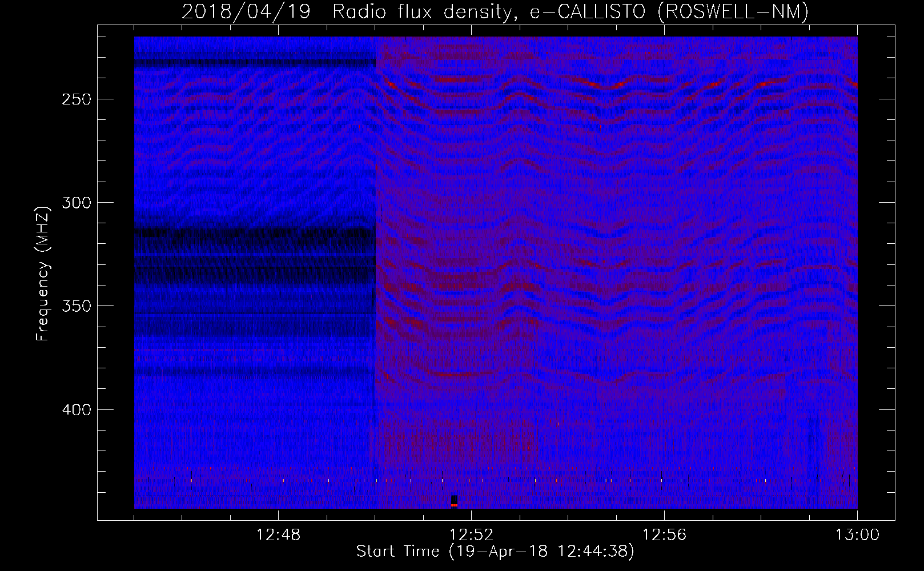Click the 13:00 time tick label
This screenshot has width=924, height=571.
click(857, 535)
